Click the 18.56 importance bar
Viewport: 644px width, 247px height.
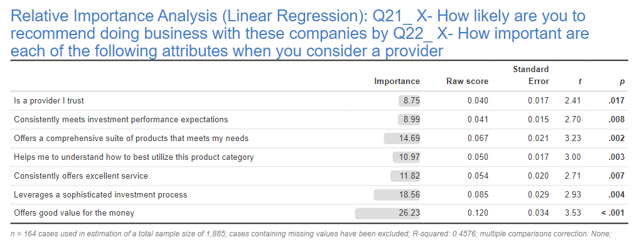[397, 195]
